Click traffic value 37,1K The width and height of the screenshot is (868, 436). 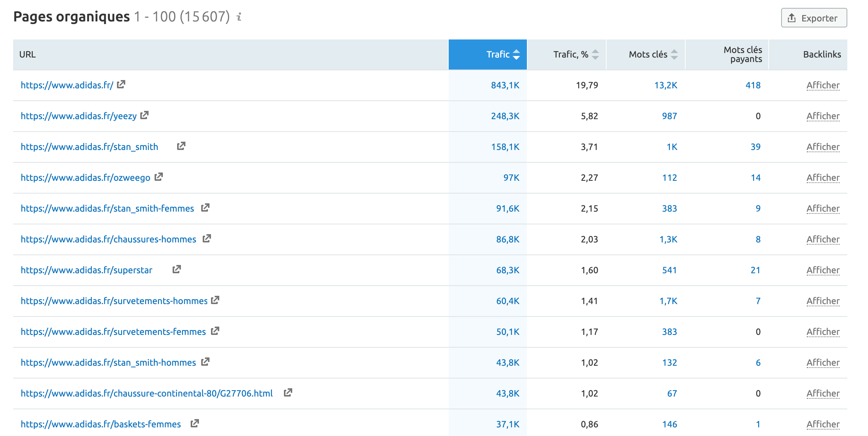pyautogui.click(x=508, y=424)
